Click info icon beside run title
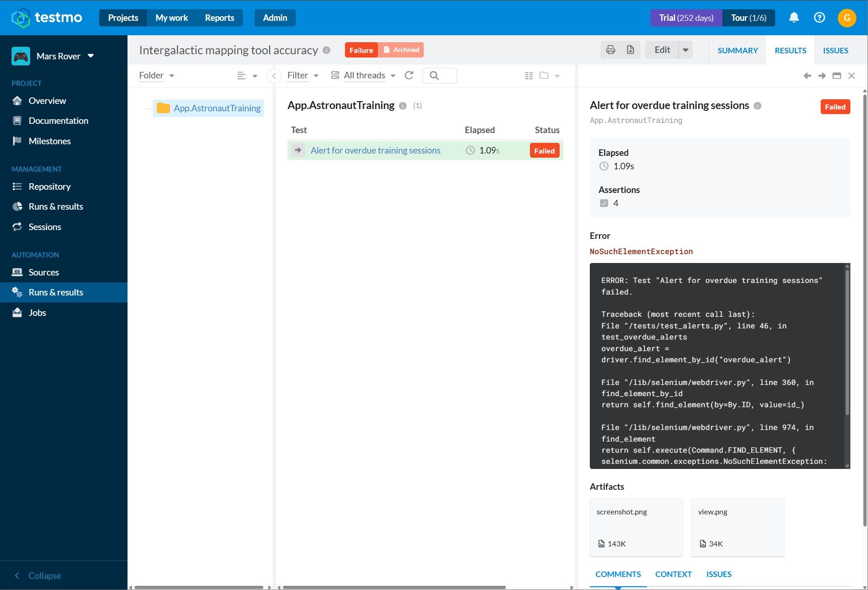Viewport: 868px width, 590px height. pyautogui.click(x=326, y=50)
